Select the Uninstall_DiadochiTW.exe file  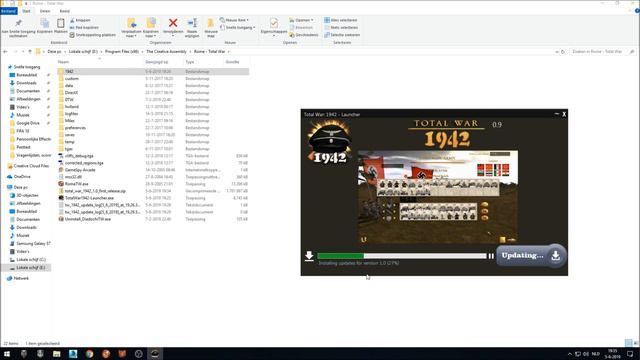tap(87, 219)
